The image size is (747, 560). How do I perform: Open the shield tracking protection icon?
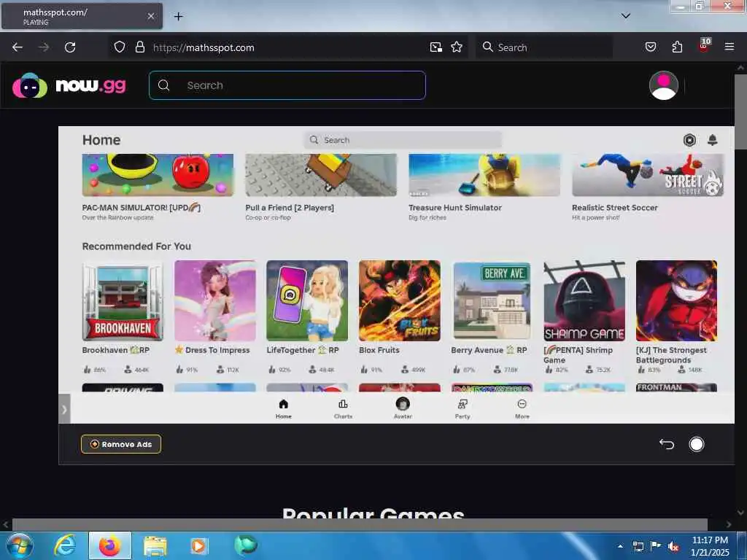coord(120,47)
